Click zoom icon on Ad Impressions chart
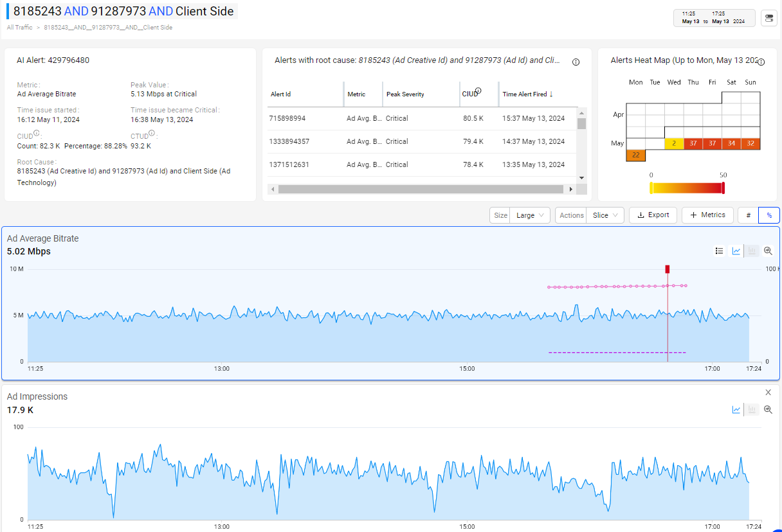The height and width of the screenshot is (532, 782). pos(768,410)
